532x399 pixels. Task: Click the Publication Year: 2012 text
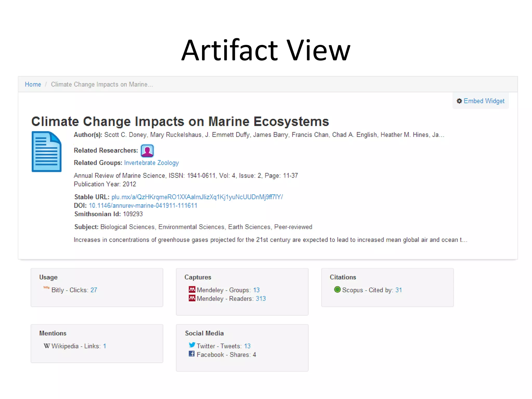(105, 184)
